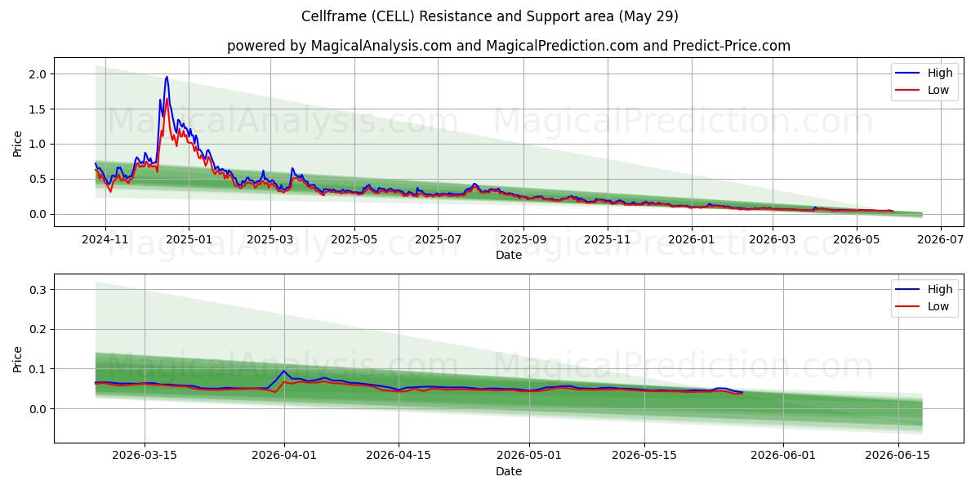This screenshot has height=490, width=980.
Task: Click the '2025-03' x-axis label in the top chart
Action: tap(270, 240)
